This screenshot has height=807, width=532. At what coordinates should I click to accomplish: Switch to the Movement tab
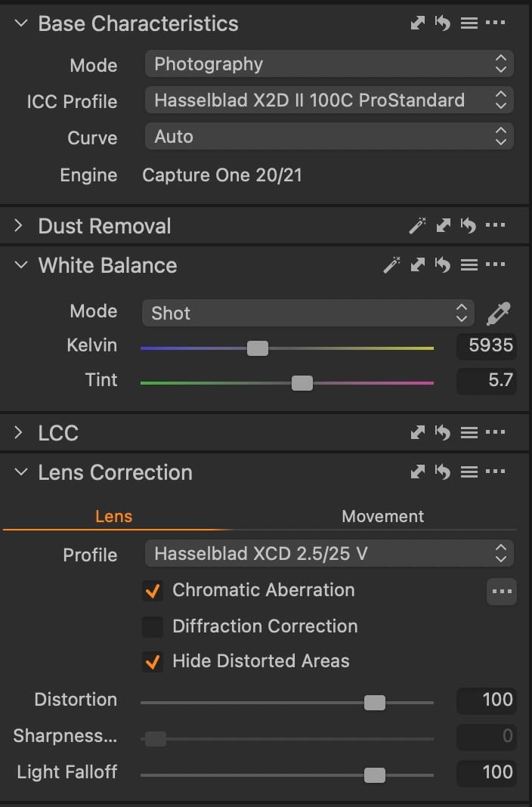click(382, 516)
